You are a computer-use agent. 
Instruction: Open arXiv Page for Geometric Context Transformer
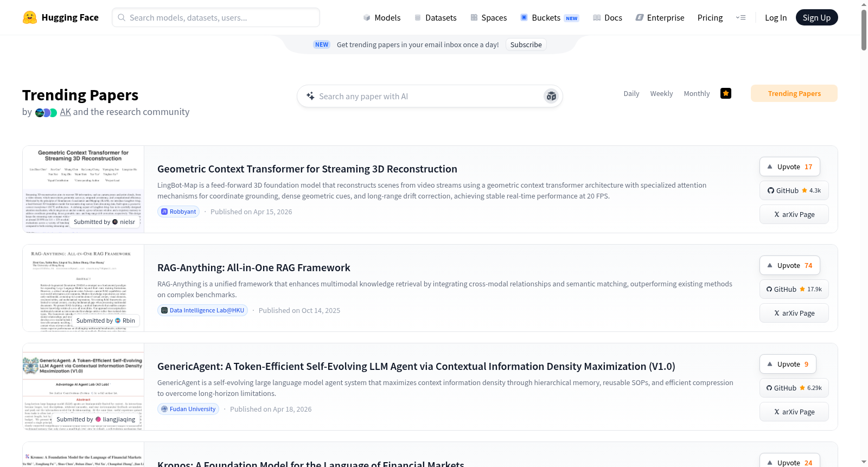(794, 214)
